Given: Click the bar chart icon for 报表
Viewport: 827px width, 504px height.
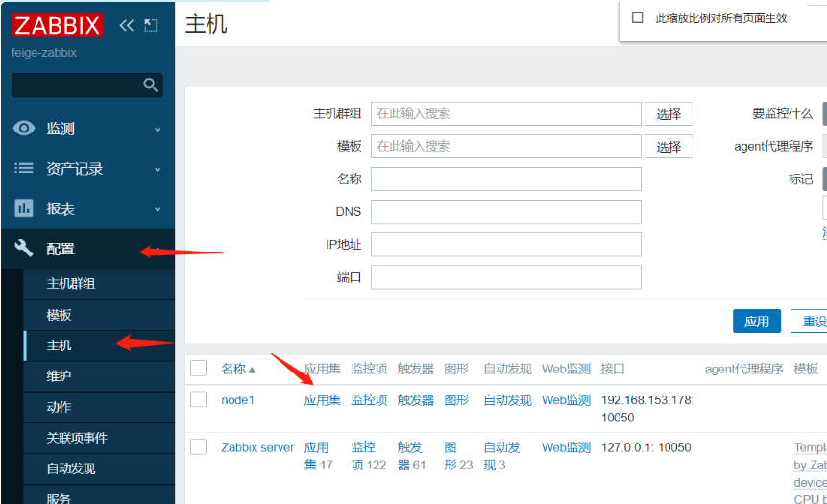Looking at the screenshot, I should click(24, 208).
